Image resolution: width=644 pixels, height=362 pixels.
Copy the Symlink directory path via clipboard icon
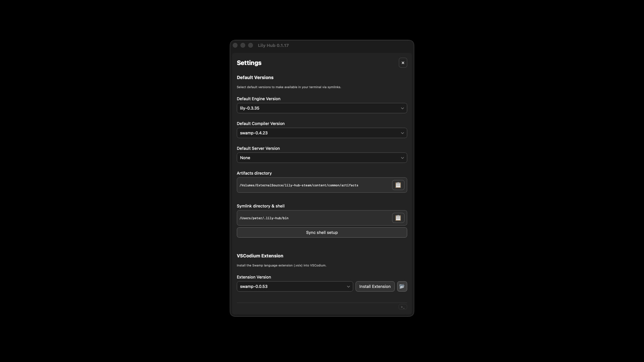coord(398,218)
